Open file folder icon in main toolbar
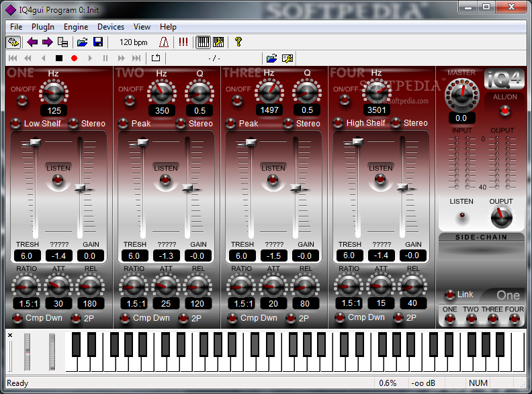This screenshot has width=532, height=394. [x=82, y=42]
